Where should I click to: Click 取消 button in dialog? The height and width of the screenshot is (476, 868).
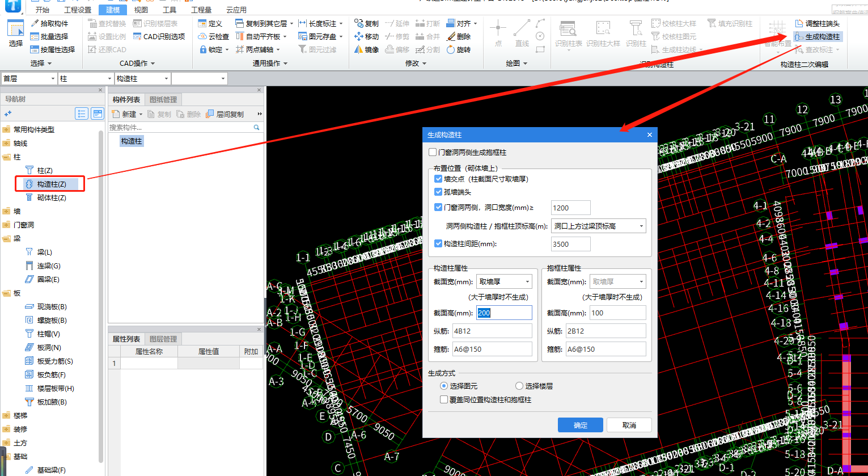[629, 425]
